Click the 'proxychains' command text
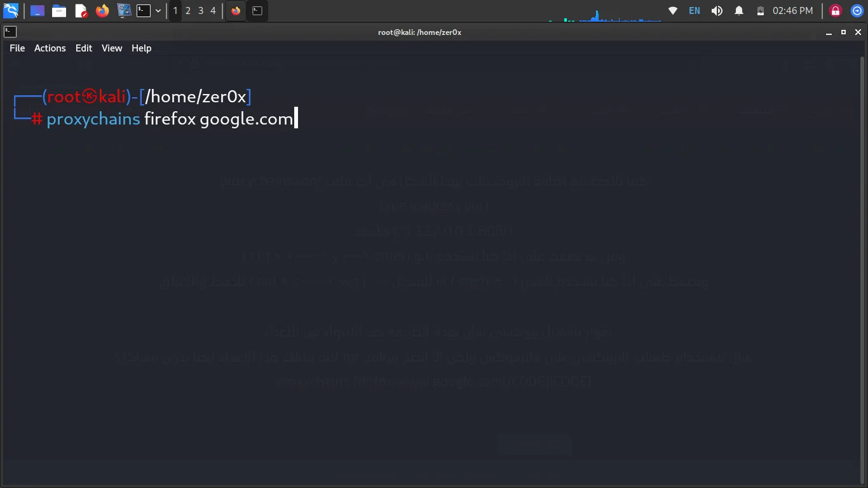This screenshot has height=488, width=868. click(93, 119)
